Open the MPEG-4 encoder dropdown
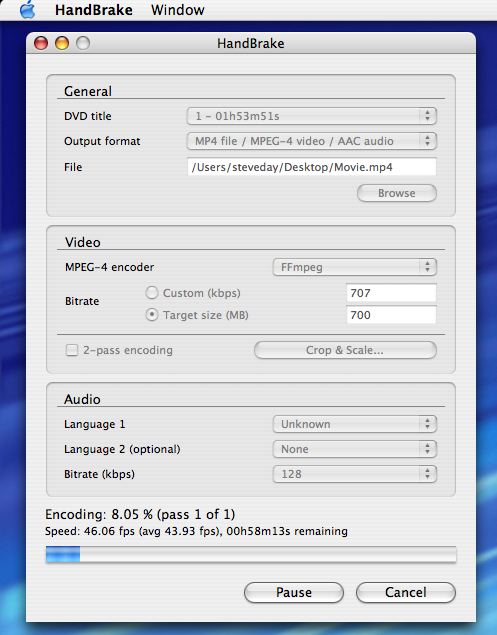The width and height of the screenshot is (497, 635). pyautogui.click(x=354, y=267)
